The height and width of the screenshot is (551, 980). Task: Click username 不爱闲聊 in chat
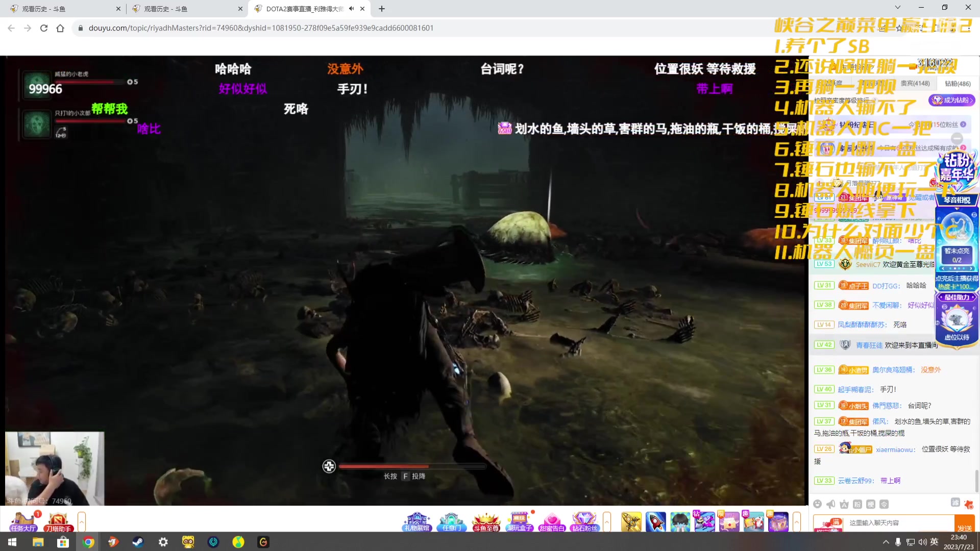(x=887, y=305)
